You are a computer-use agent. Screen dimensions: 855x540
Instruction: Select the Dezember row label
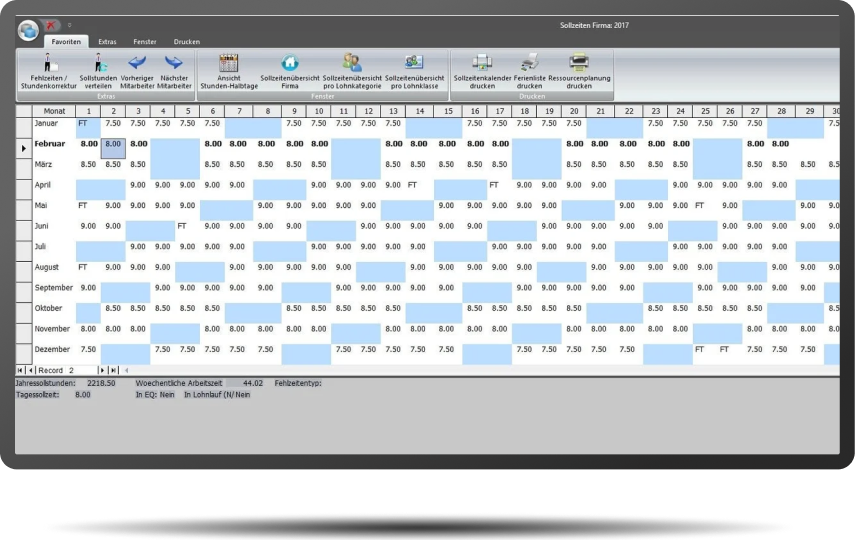pyautogui.click(x=52, y=349)
